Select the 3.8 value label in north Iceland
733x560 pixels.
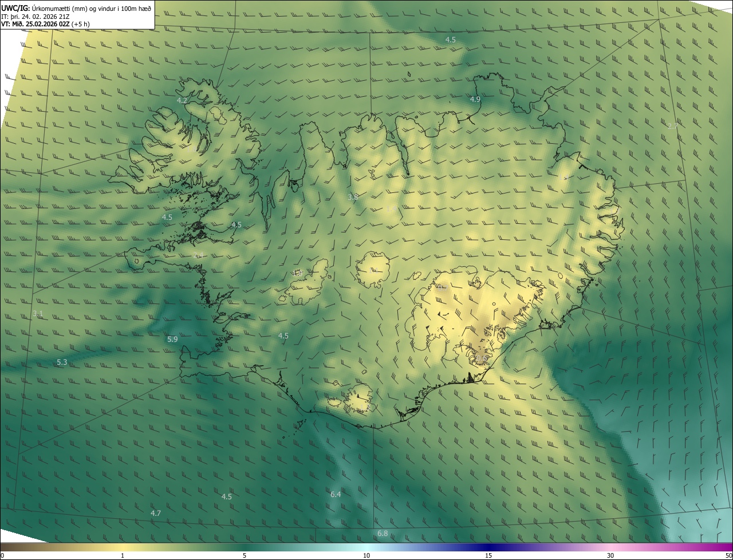coord(353,197)
